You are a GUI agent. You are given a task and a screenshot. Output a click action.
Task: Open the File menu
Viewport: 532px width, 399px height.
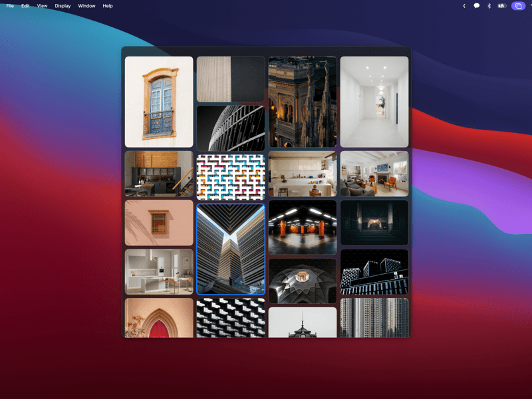click(x=10, y=5)
